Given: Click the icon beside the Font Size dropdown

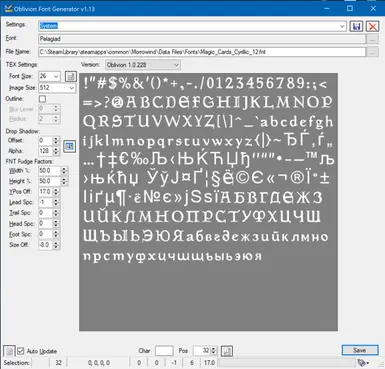Looking at the screenshot, I should tap(70, 76).
